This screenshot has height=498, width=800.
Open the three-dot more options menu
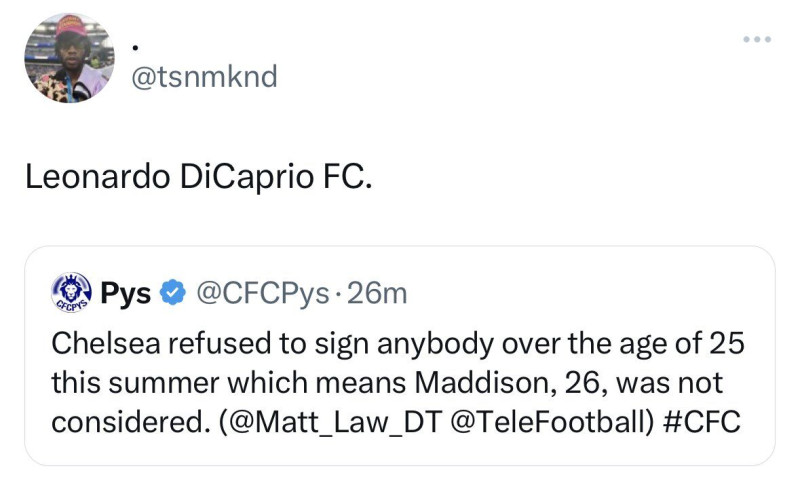(757, 39)
